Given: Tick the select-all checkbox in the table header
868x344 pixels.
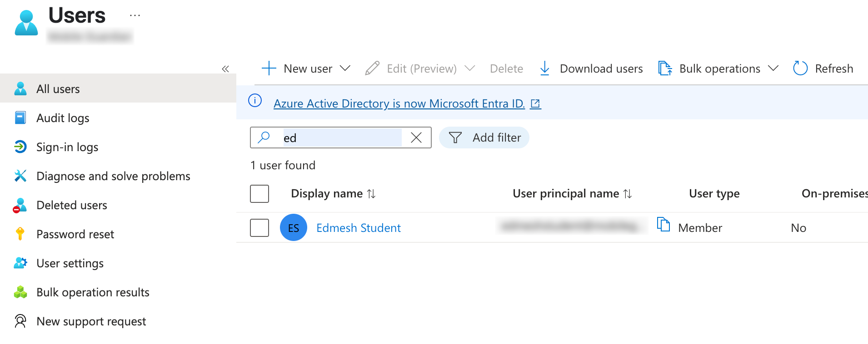Looking at the screenshot, I should (259, 194).
